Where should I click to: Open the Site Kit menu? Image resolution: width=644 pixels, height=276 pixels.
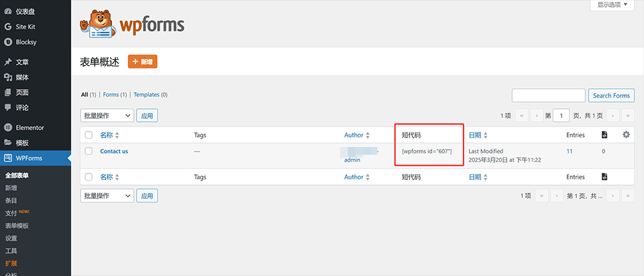[x=35, y=26]
